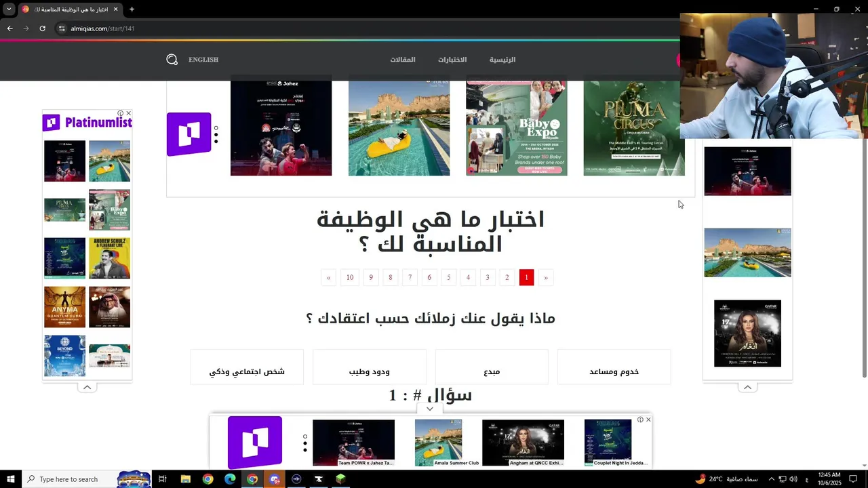868x488 pixels.
Task: Select the browser tab titled اختبار ما هي الوظيفة
Action: 71,9
